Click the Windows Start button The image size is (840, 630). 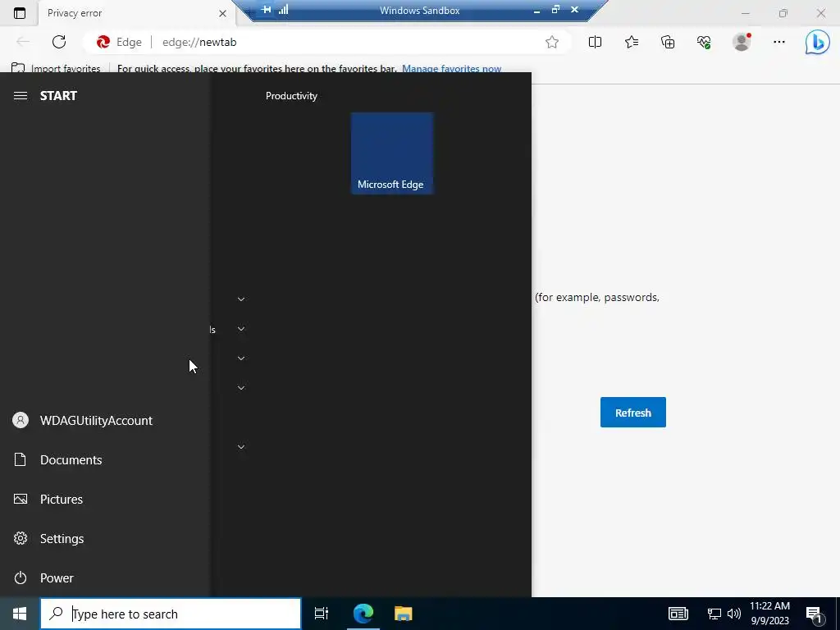[x=20, y=614]
